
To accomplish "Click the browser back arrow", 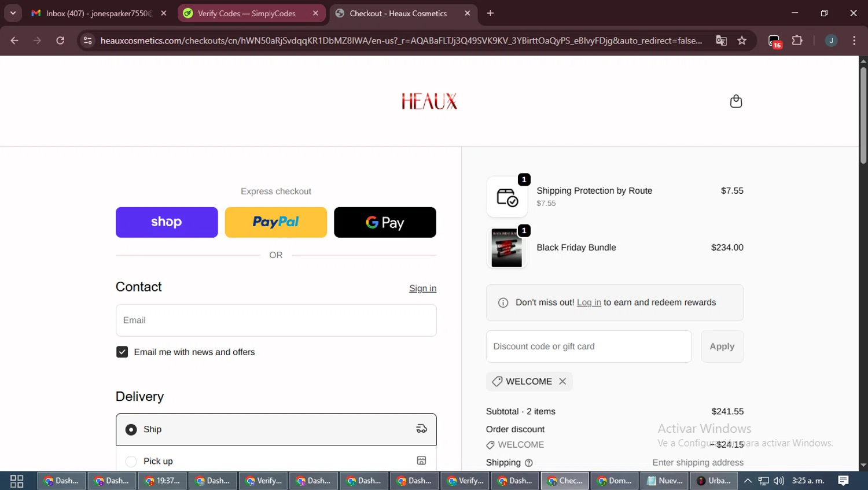I will pos(14,40).
